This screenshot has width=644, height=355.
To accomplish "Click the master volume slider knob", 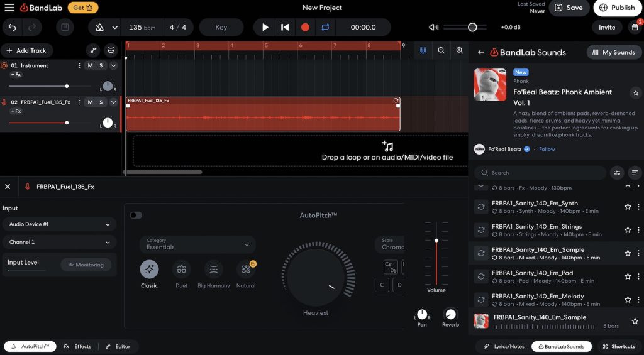I will click(472, 27).
